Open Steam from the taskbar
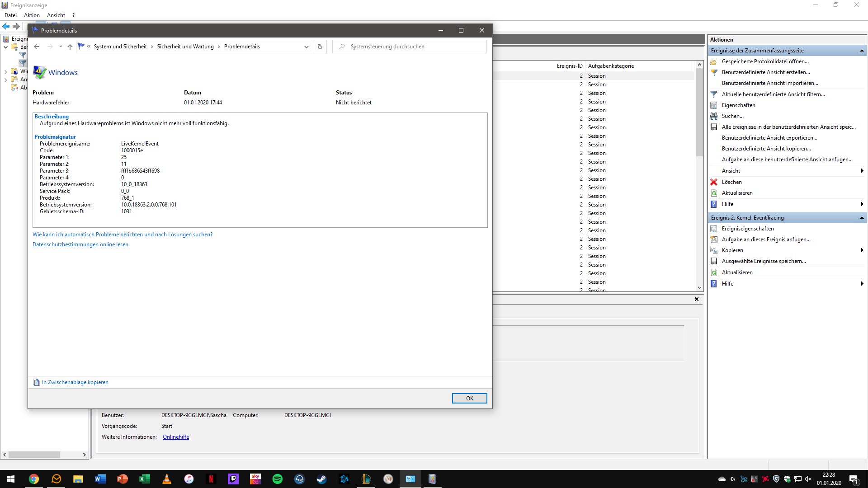 coord(321,479)
